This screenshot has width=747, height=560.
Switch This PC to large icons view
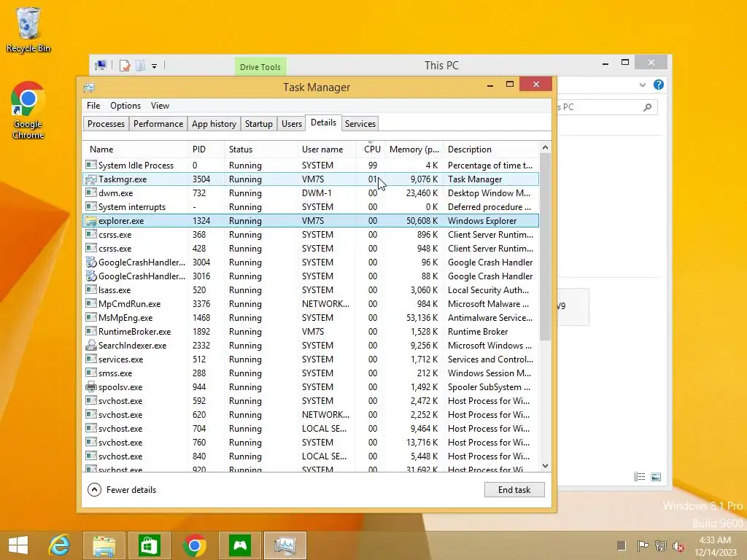tap(656, 477)
